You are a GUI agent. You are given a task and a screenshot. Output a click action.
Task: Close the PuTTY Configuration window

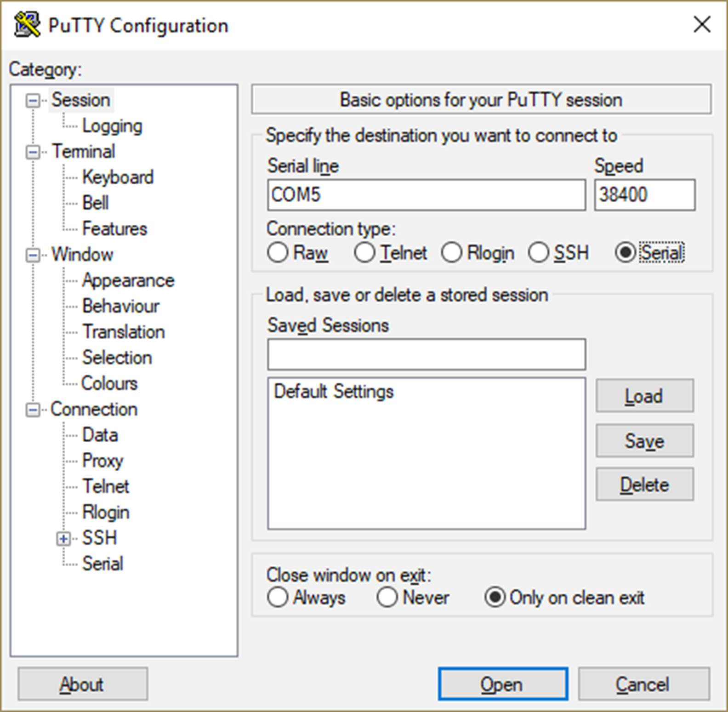pos(702,25)
